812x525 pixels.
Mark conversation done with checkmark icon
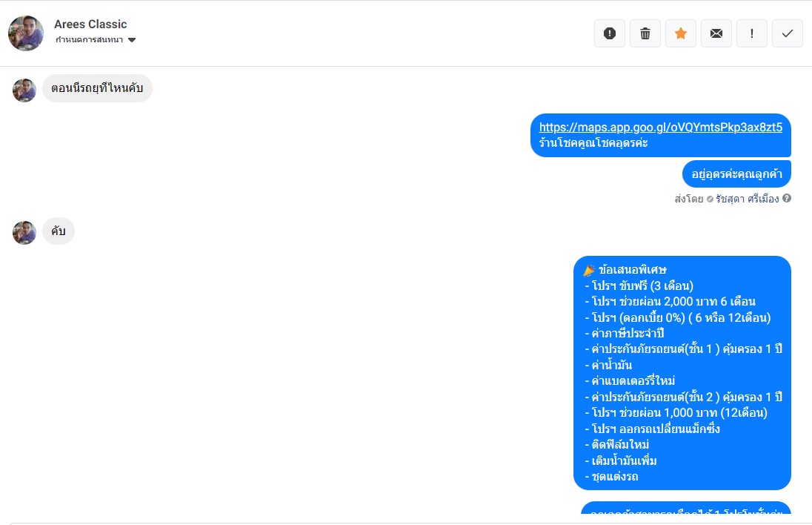[787, 33]
